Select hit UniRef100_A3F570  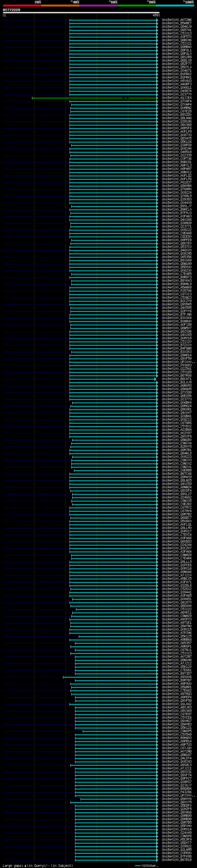[176, 37]
